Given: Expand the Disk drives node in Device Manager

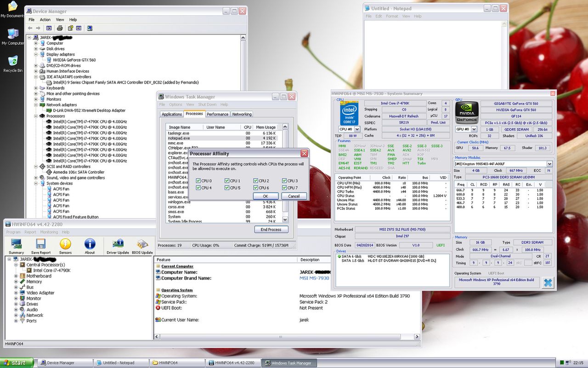Looking at the screenshot, I should (36, 49).
